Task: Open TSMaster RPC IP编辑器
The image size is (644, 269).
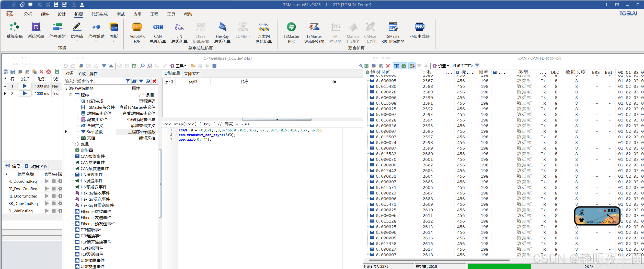Action: pos(393,33)
